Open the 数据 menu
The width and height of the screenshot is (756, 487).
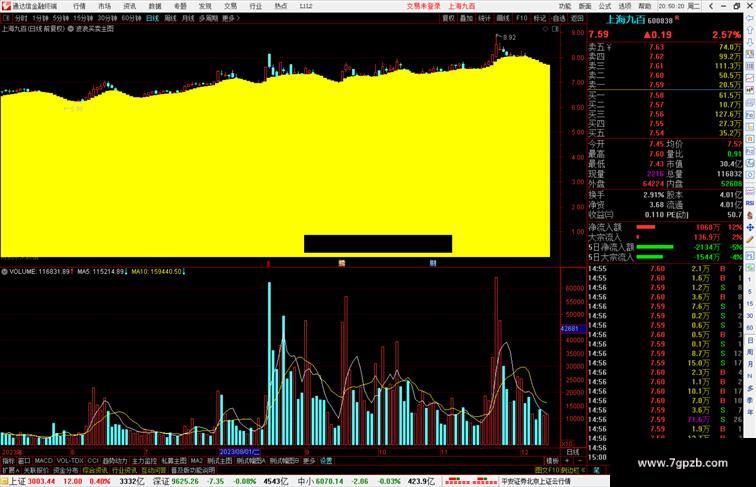[155, 6]
